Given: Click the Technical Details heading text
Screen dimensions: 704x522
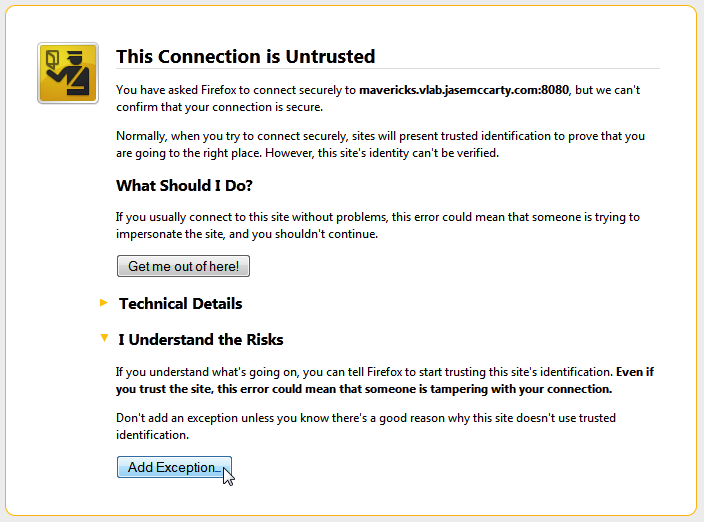Looking at the screenshot, I should coord(180,303).
